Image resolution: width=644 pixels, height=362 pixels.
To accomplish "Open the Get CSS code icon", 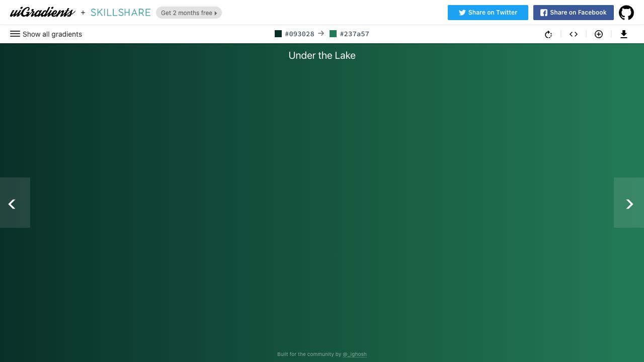I will (574, 34).
